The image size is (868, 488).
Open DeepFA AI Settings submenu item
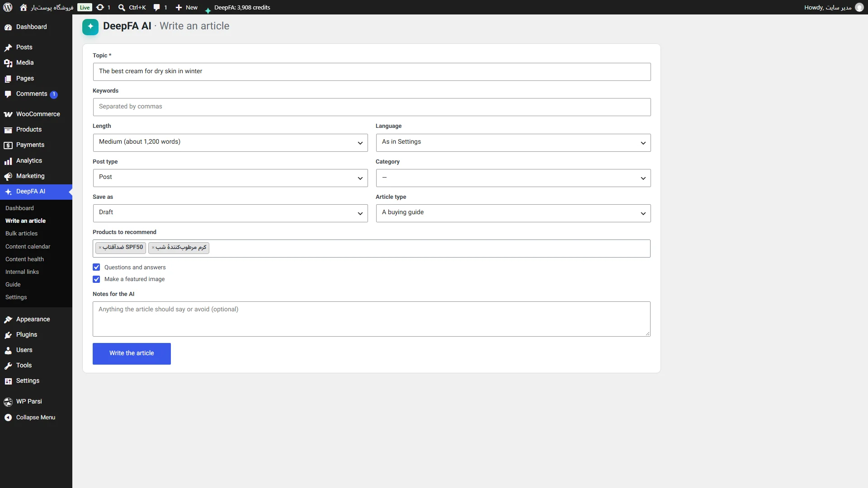(16, 297)
